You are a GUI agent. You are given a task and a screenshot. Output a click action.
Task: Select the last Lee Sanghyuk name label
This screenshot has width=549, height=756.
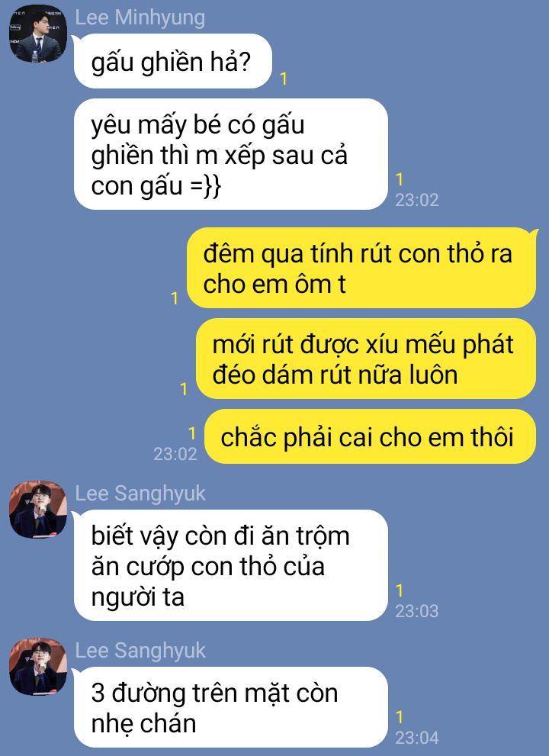click(140, 651)
